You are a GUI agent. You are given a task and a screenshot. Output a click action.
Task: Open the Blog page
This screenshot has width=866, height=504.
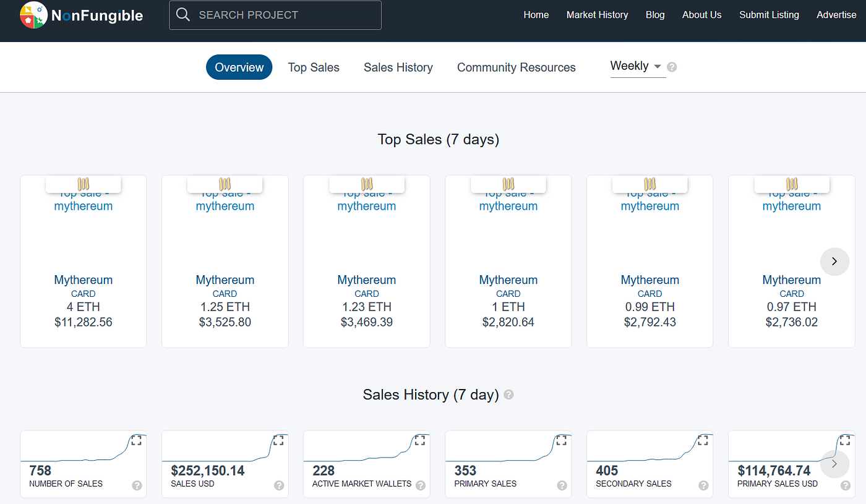pos(655,15)
